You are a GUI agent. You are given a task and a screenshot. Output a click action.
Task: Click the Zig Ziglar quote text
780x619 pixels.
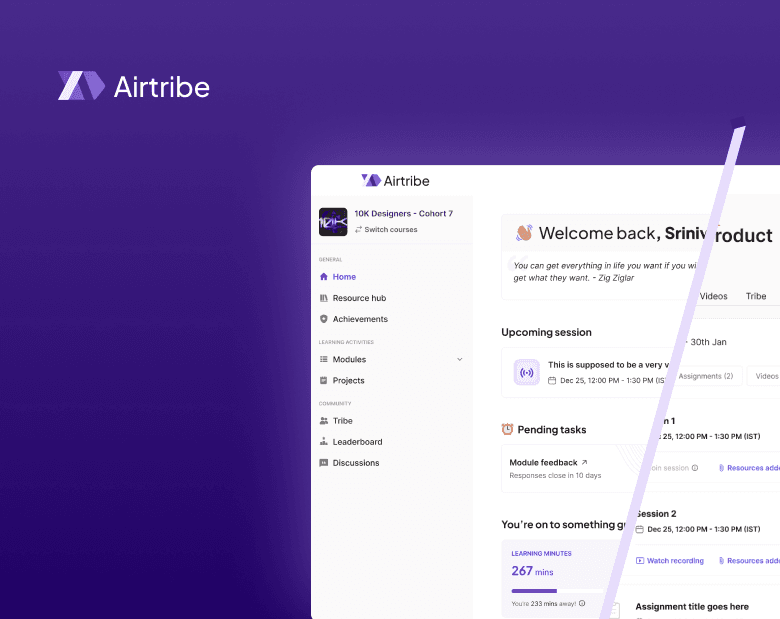604,272
